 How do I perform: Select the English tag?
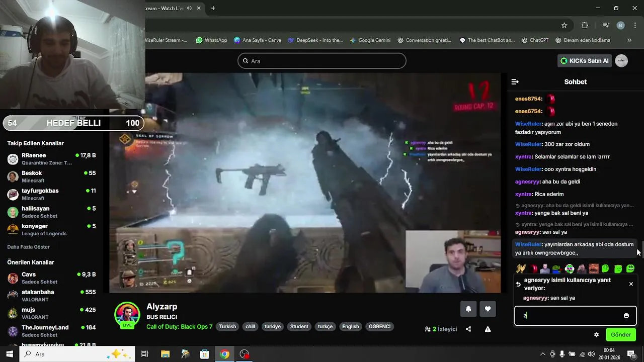351,327
